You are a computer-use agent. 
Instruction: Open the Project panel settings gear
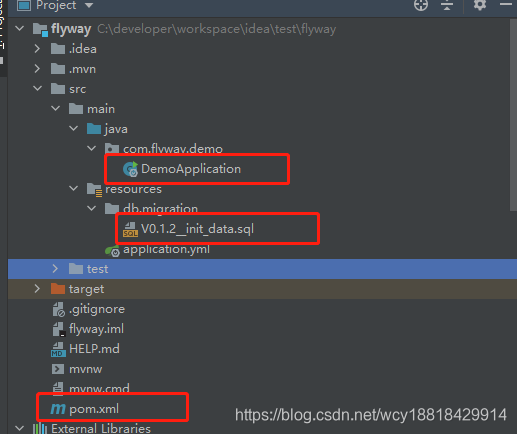pos(480,5)
